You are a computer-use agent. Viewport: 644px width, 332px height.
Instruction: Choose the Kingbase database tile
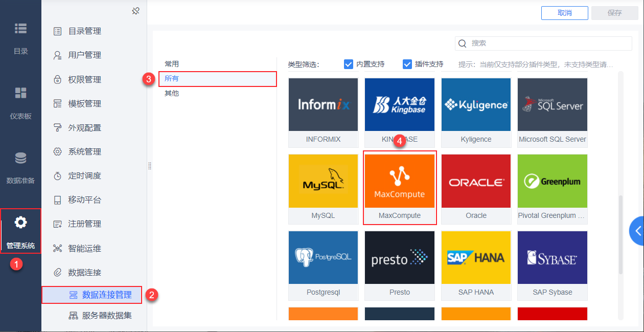(400, 113)
